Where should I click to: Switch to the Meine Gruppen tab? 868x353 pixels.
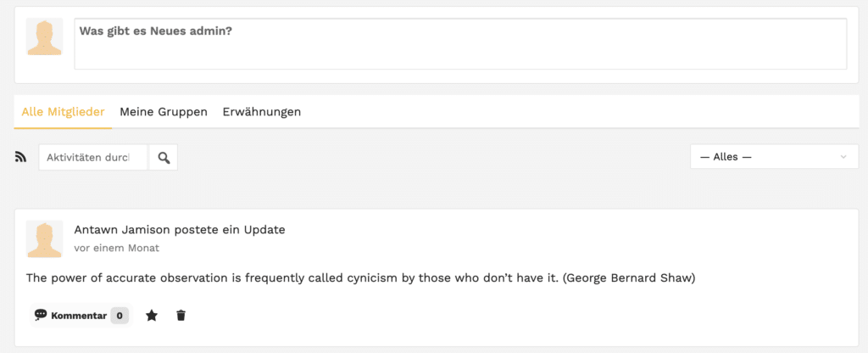point(164,112)
